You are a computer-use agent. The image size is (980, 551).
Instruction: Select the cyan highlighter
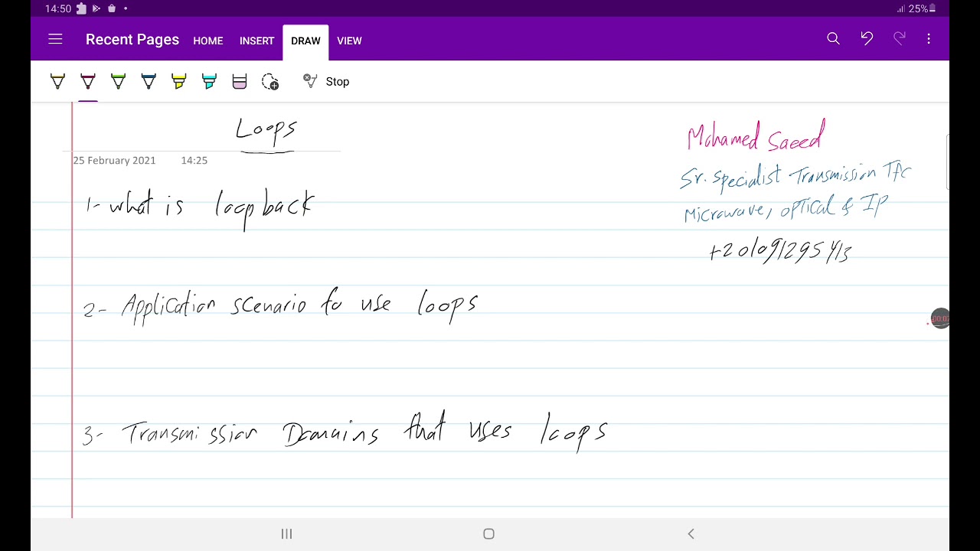click(209, 81)
